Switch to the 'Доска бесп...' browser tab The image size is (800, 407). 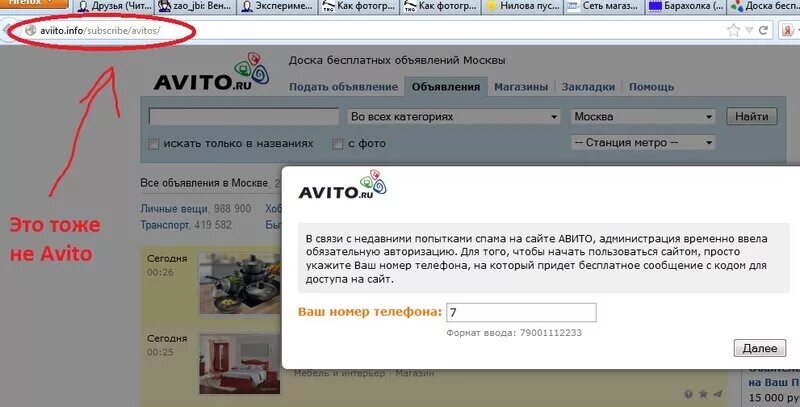[764, 7]
